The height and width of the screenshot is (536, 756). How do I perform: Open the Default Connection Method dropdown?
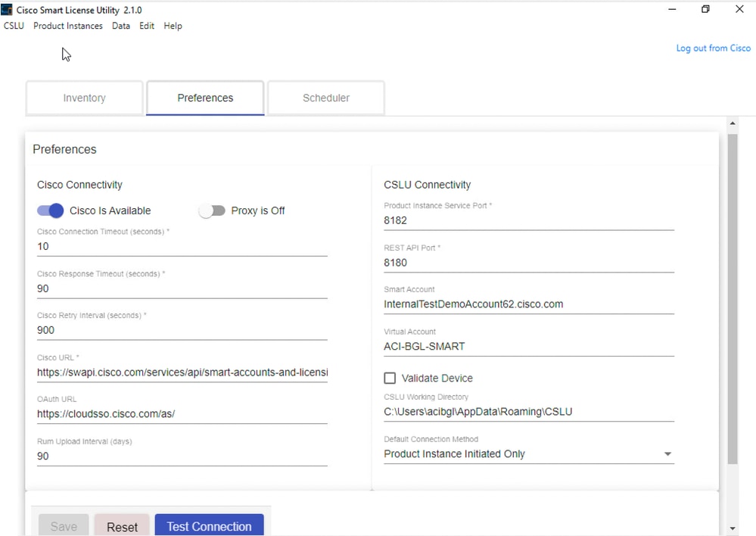click(x=529, y=454)
